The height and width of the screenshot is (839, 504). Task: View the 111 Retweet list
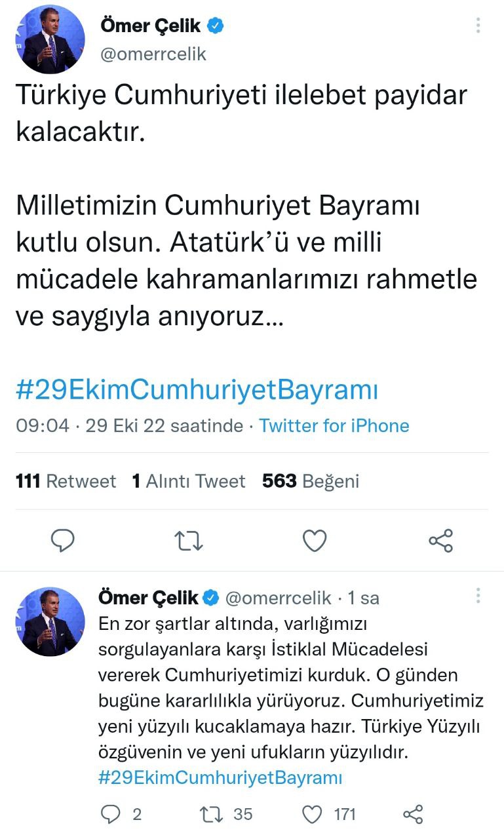[66, 482]
